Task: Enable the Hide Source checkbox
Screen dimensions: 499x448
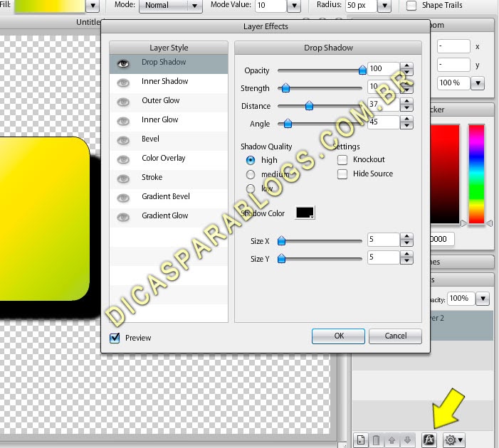Action: [x=342, y=174]
